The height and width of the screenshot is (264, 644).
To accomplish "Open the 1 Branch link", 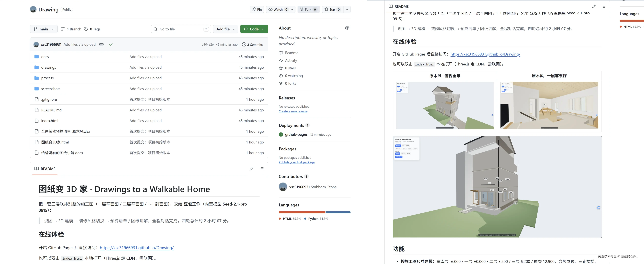I will (x=71, y=29).
